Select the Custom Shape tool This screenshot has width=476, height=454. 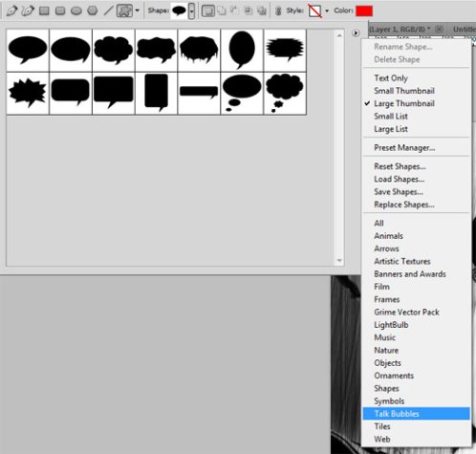pos(124,11)
